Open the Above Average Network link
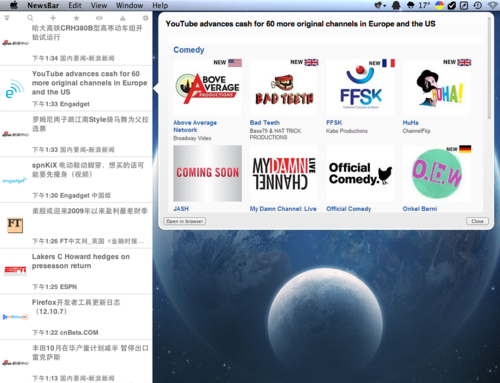 pos(195,126)
